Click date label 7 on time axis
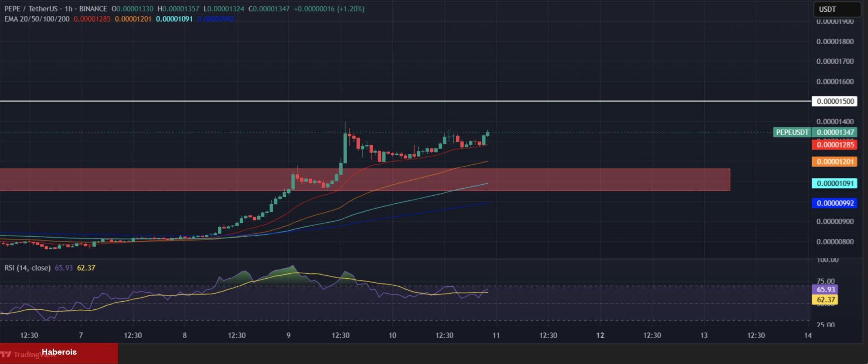The width and height of the screenshot is (868, 364). (x=81, y=335)
